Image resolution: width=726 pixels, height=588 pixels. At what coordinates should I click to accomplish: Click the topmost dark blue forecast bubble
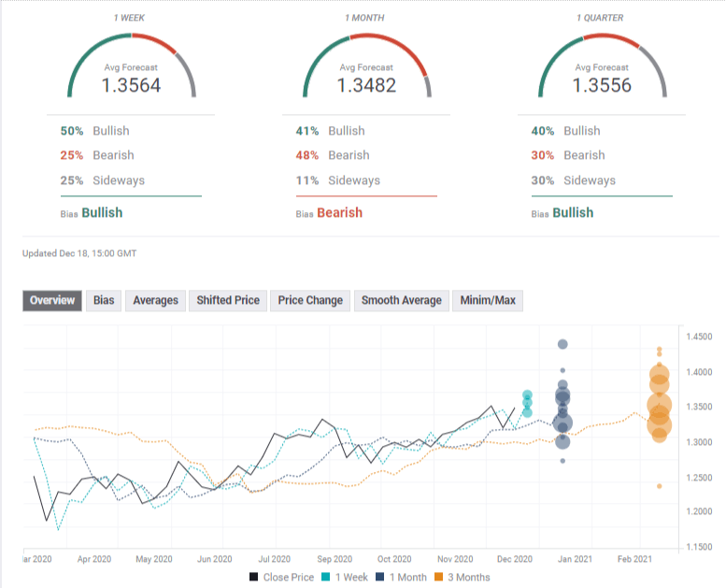tap(562, 344)
